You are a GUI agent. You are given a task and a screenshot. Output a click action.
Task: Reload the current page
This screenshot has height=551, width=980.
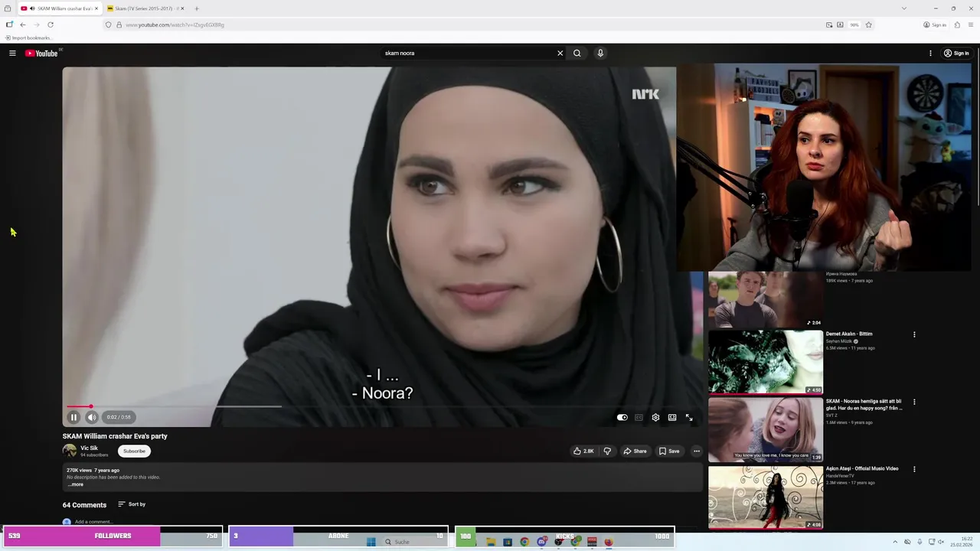point(51,24)
